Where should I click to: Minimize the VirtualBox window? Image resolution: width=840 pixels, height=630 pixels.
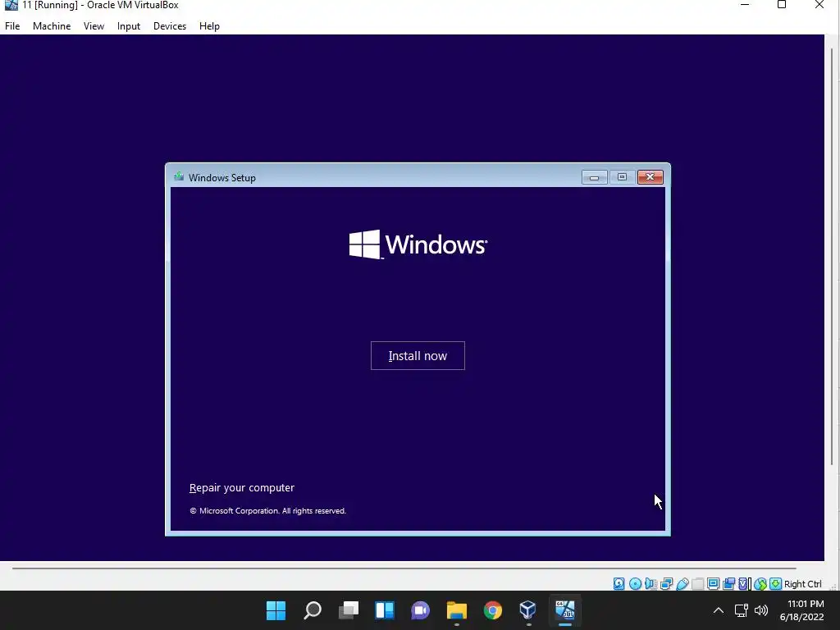coord(744,5)
